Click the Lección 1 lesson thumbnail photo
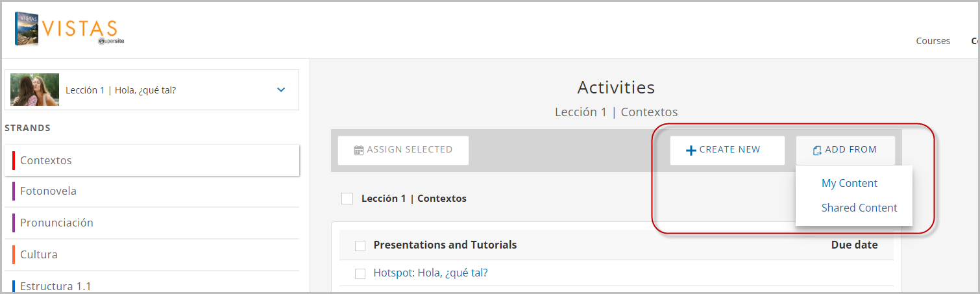This screenshot has width=980, height=294. 35,90
